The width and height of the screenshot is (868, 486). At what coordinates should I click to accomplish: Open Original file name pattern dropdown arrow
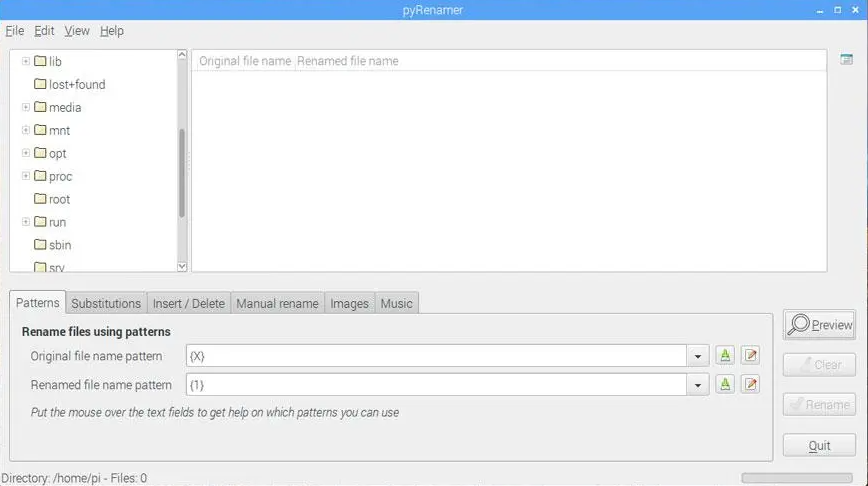tap(698, 356)
